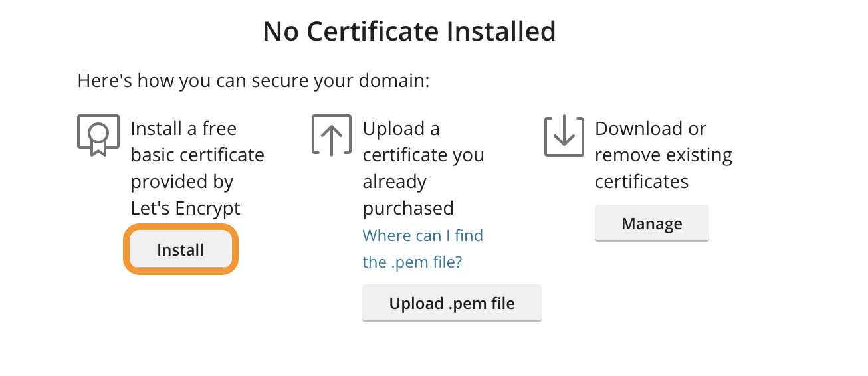
Task: Click "the .pem file?" link line
Action: [412, 262]
